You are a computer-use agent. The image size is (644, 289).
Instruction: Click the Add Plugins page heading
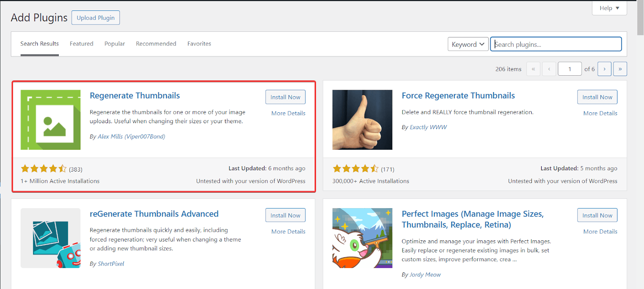(39, 18)
